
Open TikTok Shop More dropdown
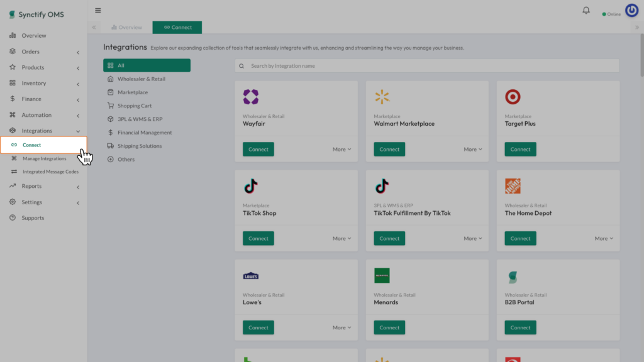(341, 238)
